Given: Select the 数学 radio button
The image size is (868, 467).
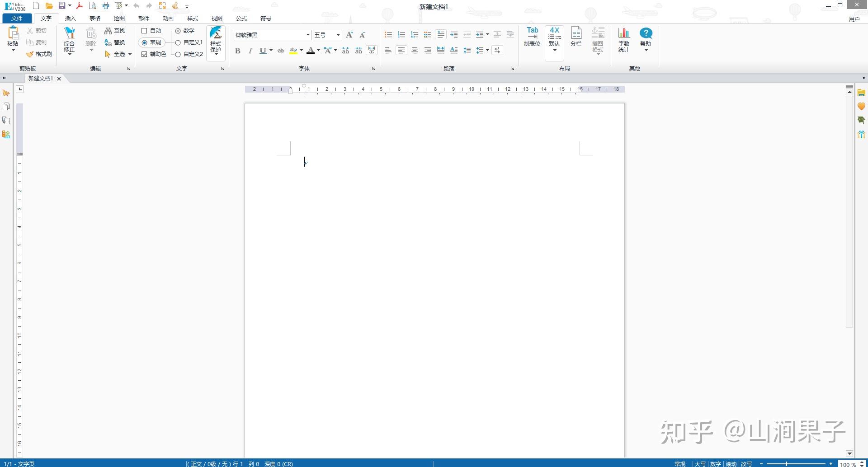Looking at the screenshot, I should (x=178, y=31).
